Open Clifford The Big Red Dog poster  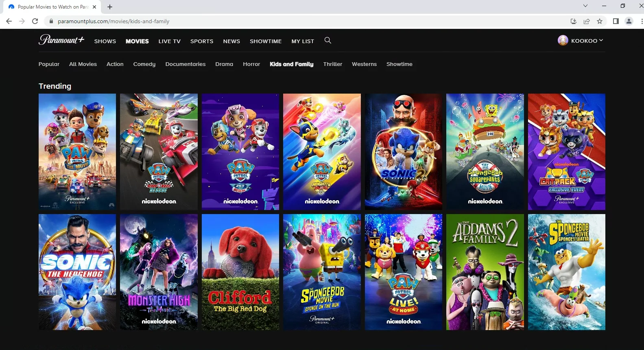(240, 272)
